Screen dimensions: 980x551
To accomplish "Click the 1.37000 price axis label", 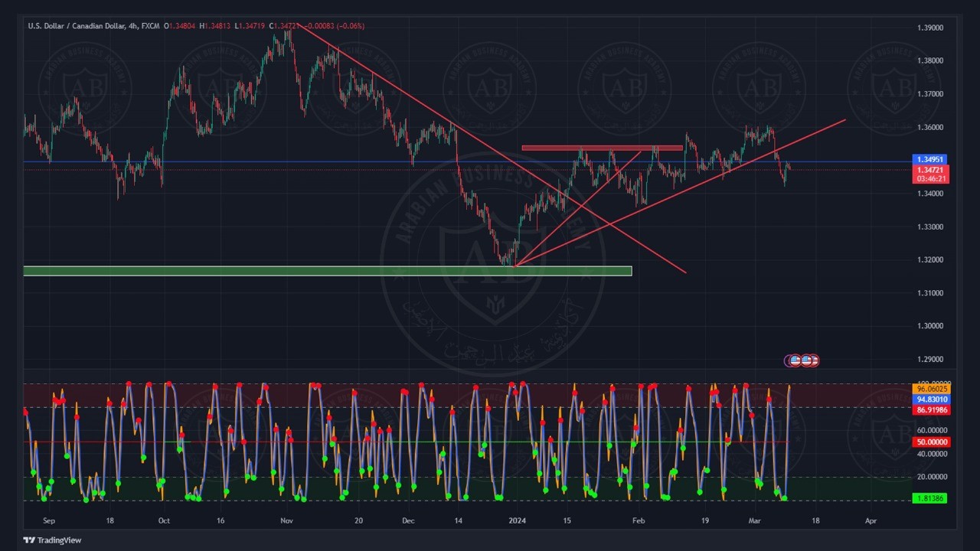I will [929, 94].
